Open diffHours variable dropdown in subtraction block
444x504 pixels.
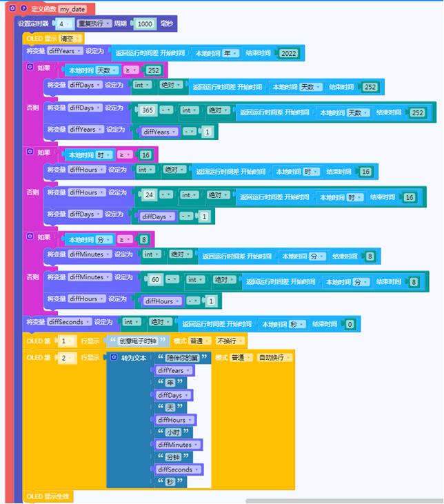click(163, 301)
